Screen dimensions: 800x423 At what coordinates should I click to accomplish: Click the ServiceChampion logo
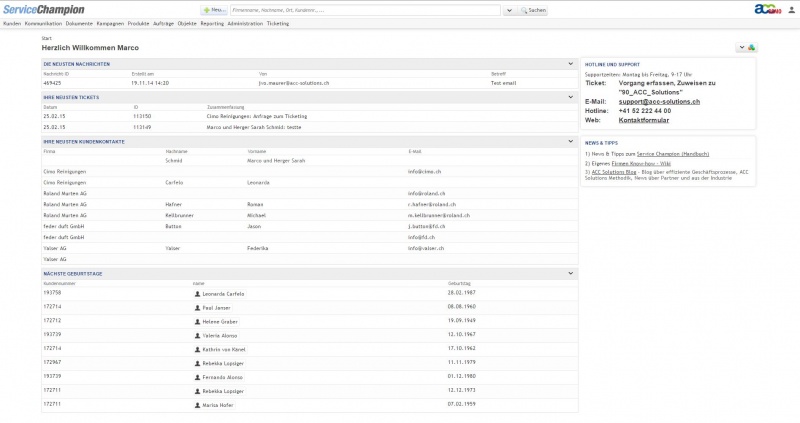44,10
